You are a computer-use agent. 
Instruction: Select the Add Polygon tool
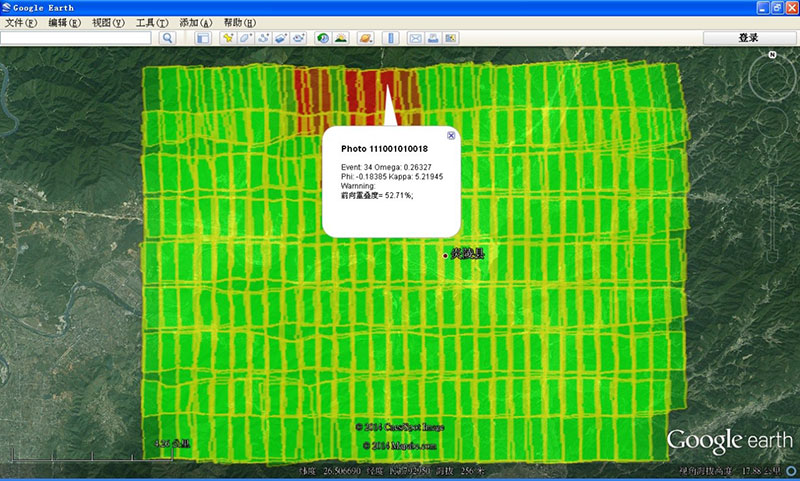coord(246,38)
